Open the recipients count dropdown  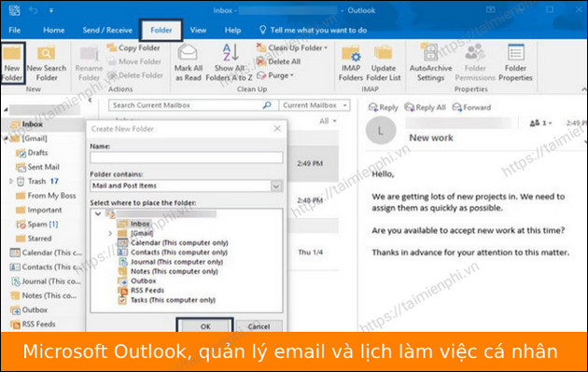point(540,123)
